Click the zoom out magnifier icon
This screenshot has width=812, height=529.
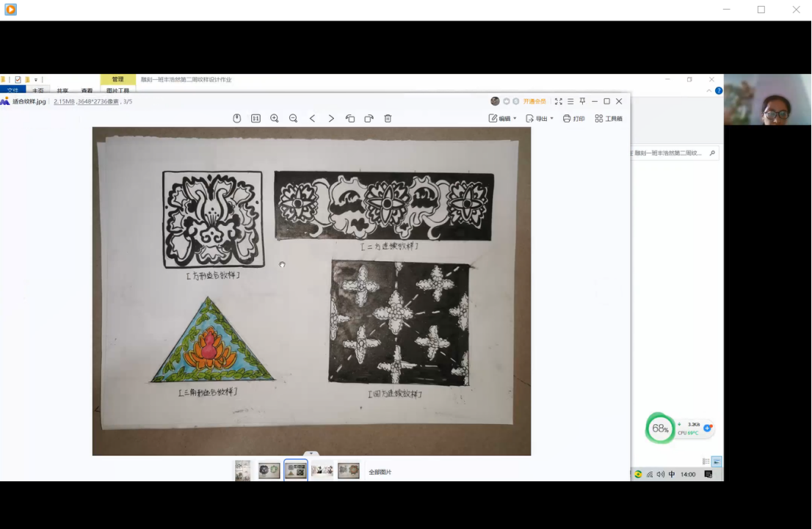coord(293,118)
